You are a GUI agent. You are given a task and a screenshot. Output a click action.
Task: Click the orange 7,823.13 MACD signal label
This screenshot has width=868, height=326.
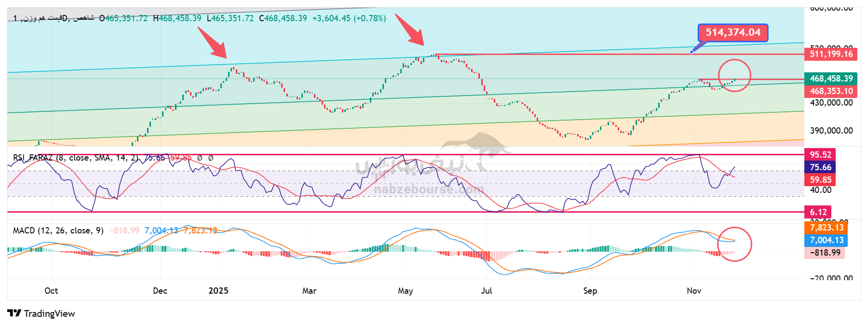826,228
